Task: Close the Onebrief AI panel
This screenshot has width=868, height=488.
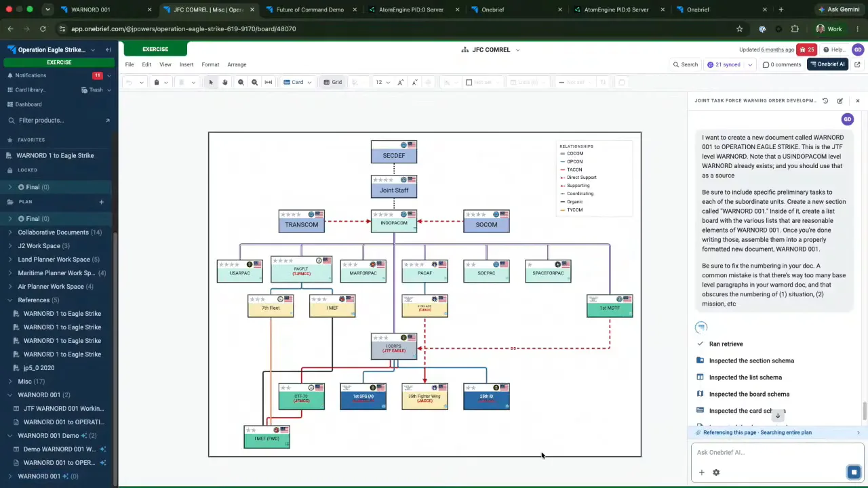Action: pyautogui.click(x=857, y=100)
